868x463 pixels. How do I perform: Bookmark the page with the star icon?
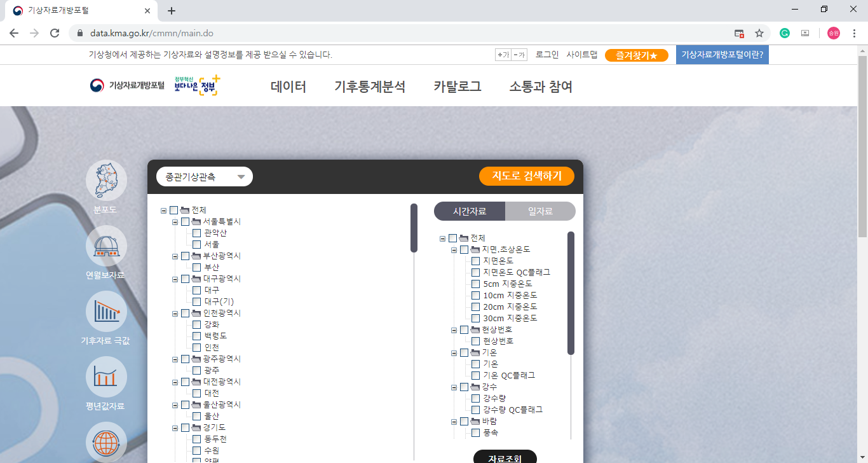[759, 33]
